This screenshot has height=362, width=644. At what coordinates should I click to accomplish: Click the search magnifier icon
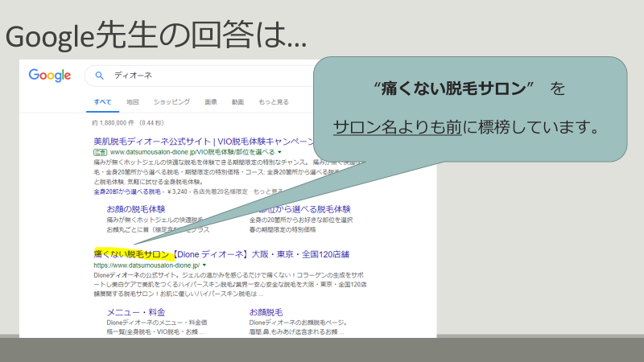(x=99, y=76)
